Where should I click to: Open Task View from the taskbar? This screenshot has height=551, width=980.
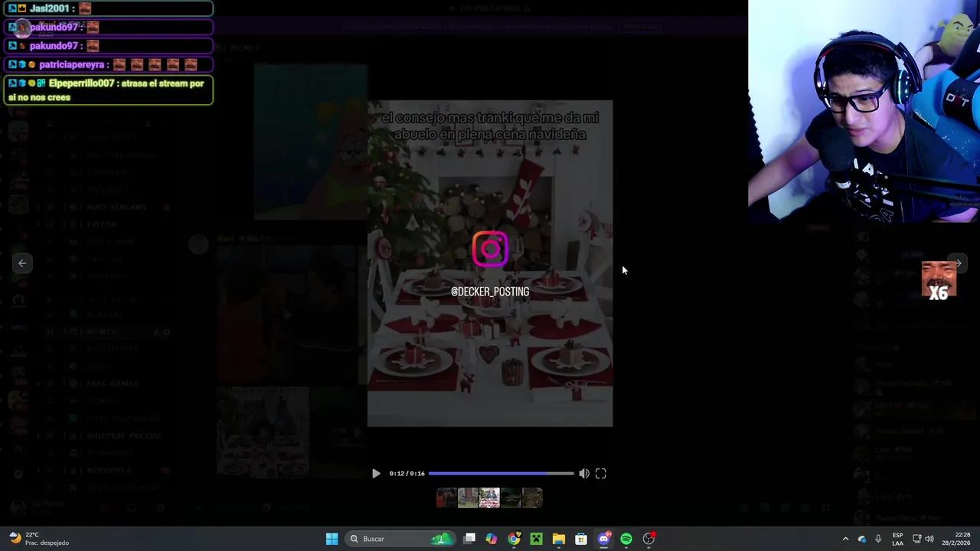click(x=469, y=539)
